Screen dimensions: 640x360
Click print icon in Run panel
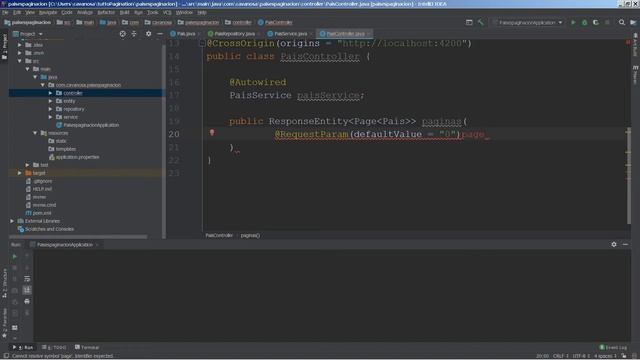27,301
